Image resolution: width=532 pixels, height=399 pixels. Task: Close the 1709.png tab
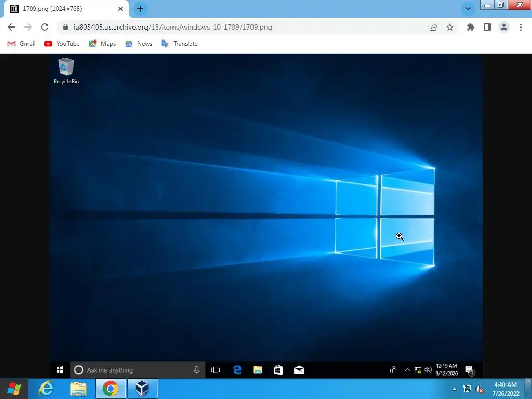tap(121, 9)
